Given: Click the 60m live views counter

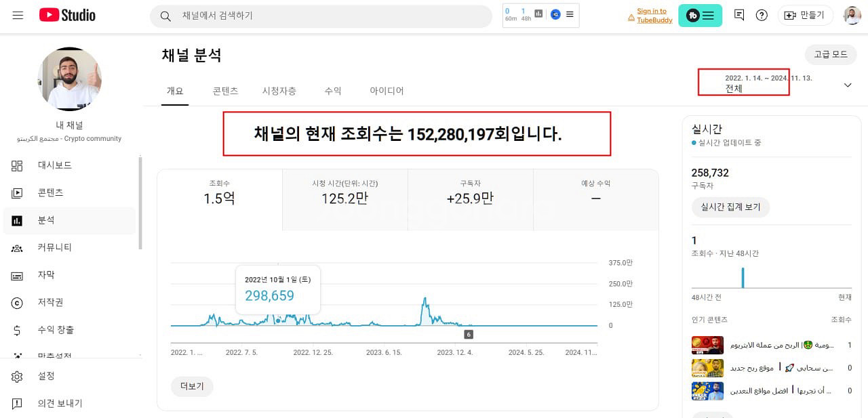Looking at the screenshot, I should (x=511, y=14).
